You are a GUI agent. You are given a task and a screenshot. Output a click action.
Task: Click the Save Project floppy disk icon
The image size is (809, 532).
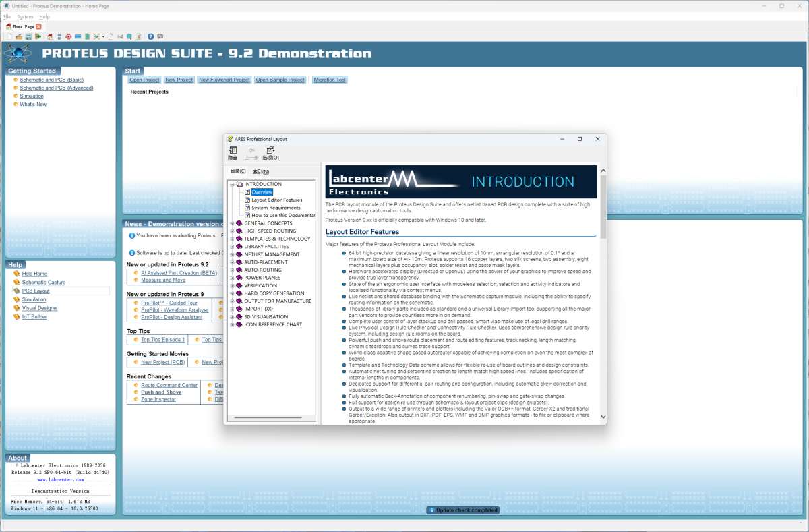(28, 36)
